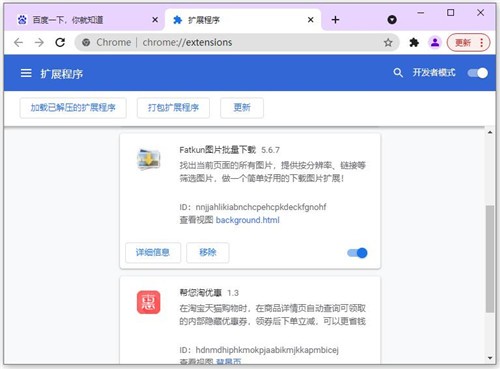Minimize the Chrome window
This screenshot has width=500, height=369.
[421, 13]
